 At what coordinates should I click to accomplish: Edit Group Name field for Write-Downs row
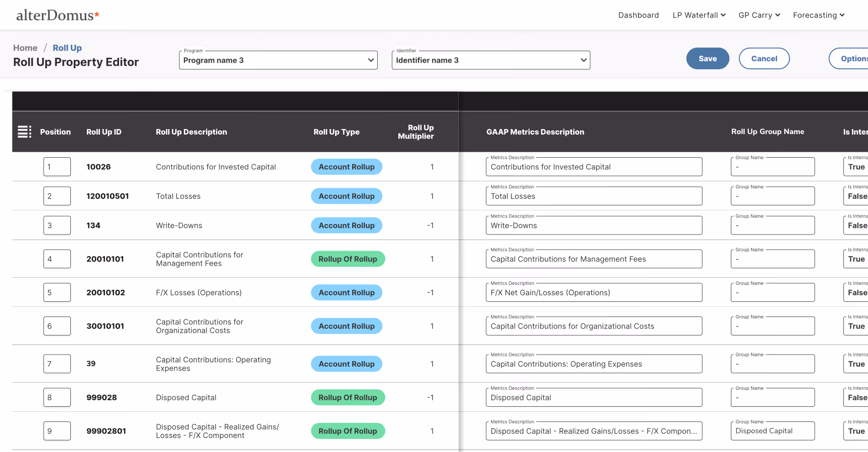coord(773,225)
